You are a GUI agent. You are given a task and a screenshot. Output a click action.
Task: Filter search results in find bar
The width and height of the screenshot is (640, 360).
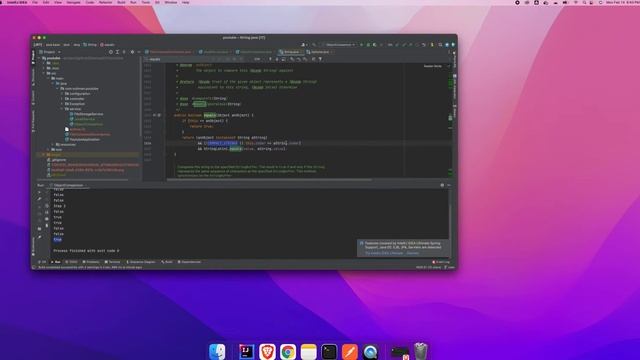320,59
